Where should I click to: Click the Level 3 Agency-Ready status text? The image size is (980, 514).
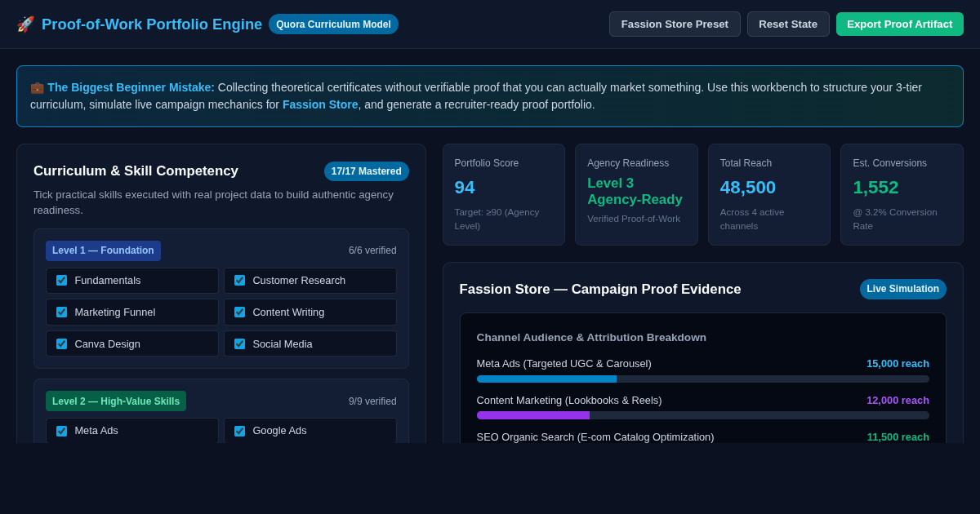(635, 192)
